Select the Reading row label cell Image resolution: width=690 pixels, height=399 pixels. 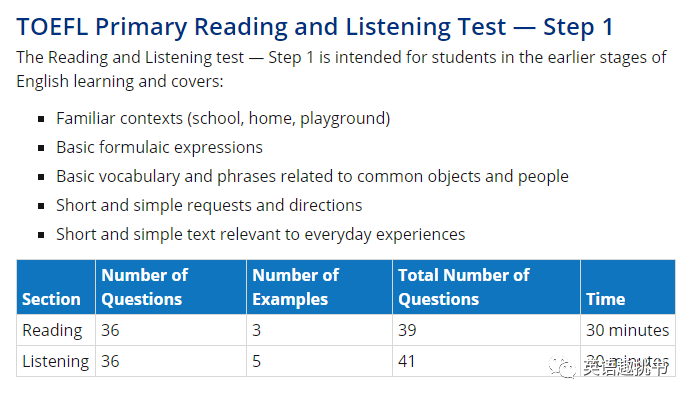(56, 330)
